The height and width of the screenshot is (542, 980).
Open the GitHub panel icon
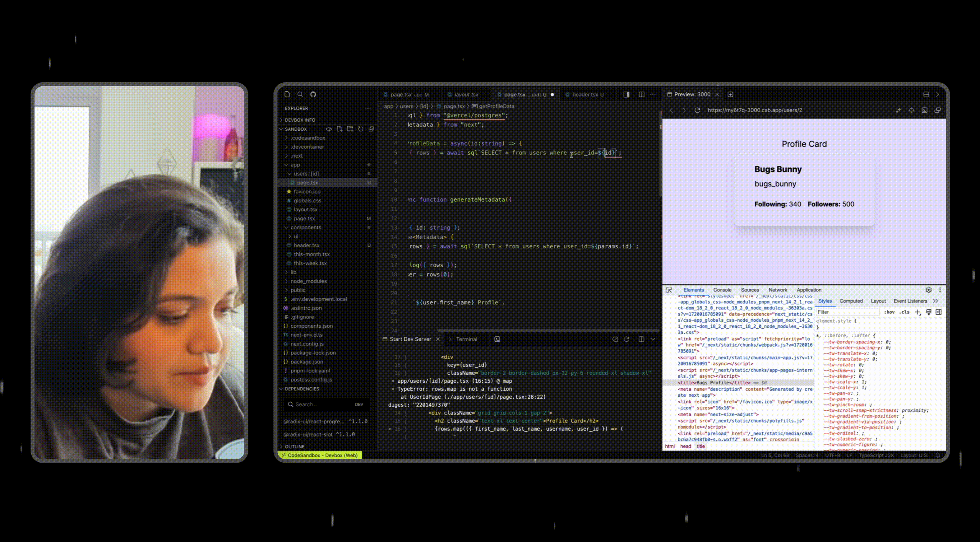[313, 94]
